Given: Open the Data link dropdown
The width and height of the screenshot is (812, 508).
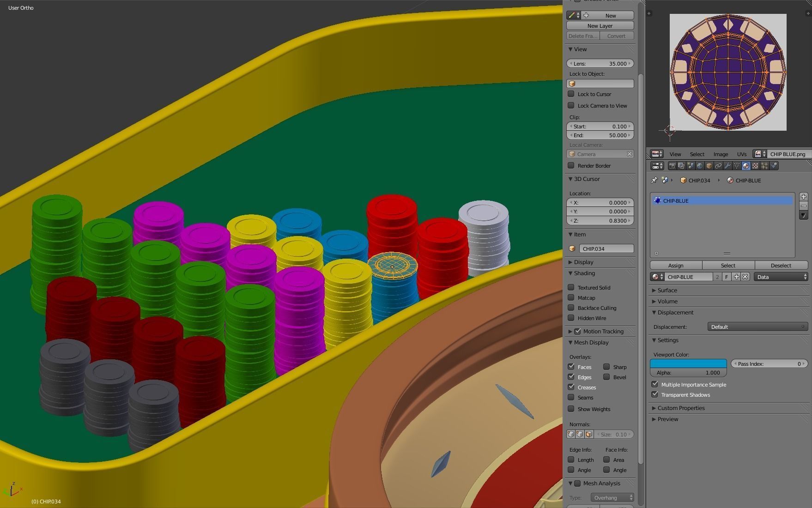Looking at the screenshot, I should (781, 277).
